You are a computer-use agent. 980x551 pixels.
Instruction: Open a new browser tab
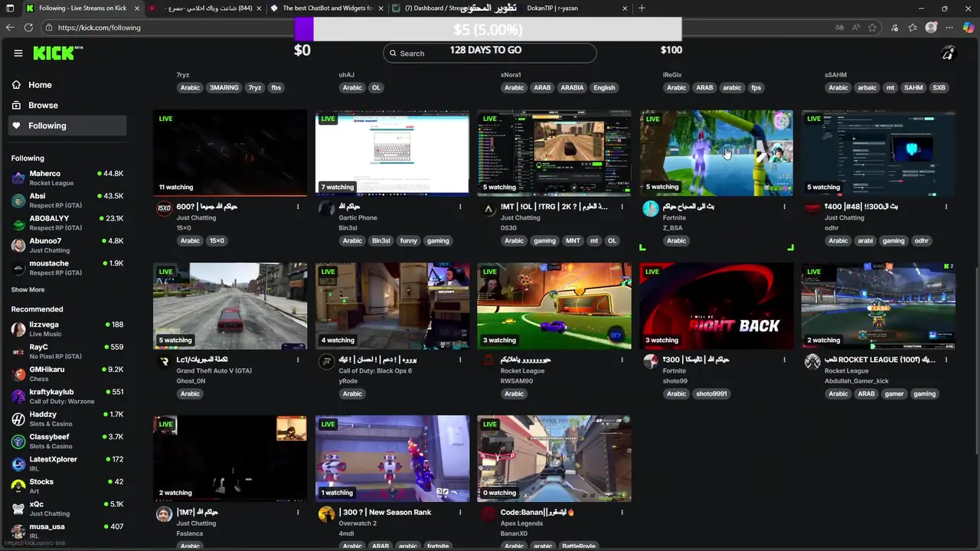[642, 8]
